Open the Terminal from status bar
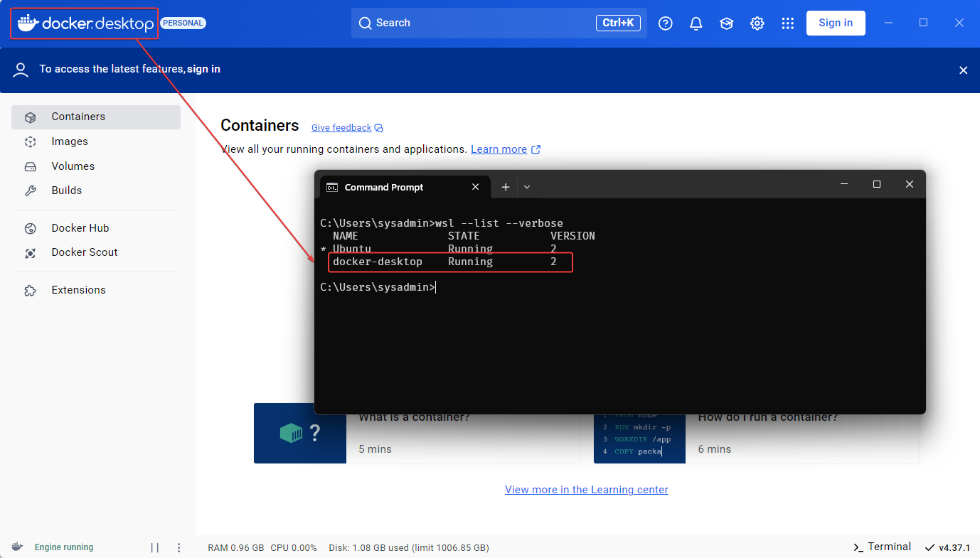 coord(882,547)
